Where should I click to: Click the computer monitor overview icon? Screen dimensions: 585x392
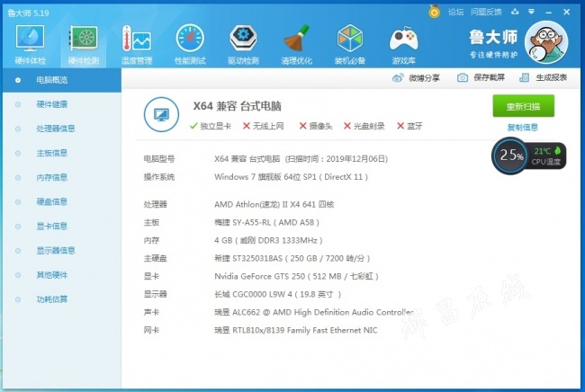[161, 114]
